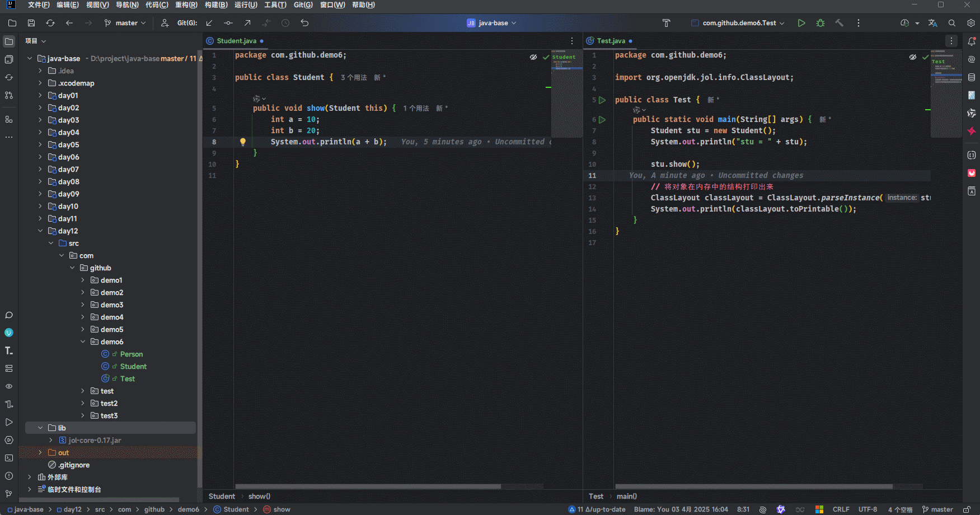This screenshot has width=980, height=515.
Task: Click horizontal scrollbar under Student.java editor
Action: pos(368,486)
